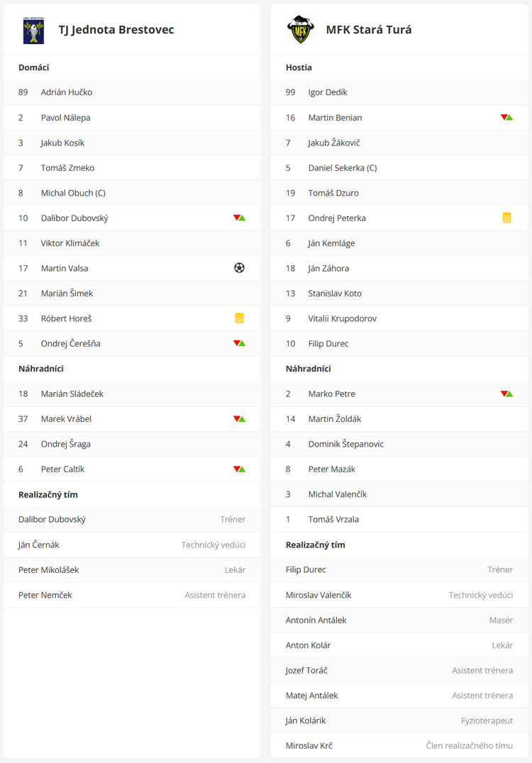Image resolution: width=532 pixels, height=763 pixels.
Task: Select goalkeeper Igor Dedík in away lineup
Action: click(399, 92)
